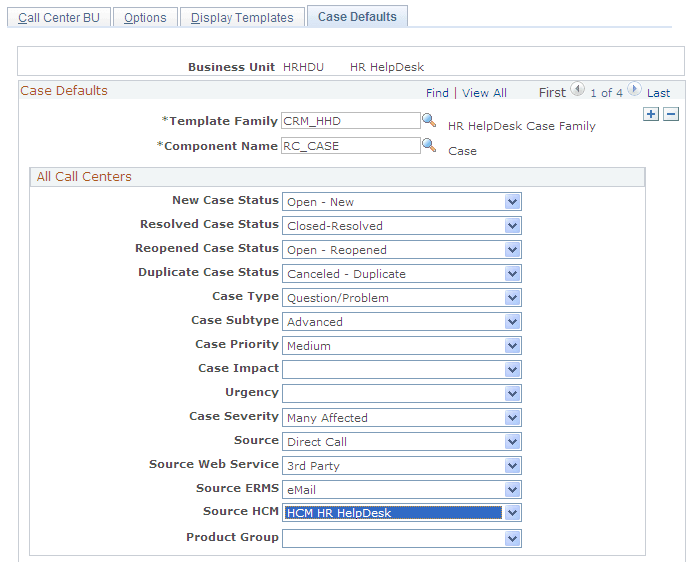Switch to Display Templates tab
This screenshot has height=562, width=694.
click(242, 18)
